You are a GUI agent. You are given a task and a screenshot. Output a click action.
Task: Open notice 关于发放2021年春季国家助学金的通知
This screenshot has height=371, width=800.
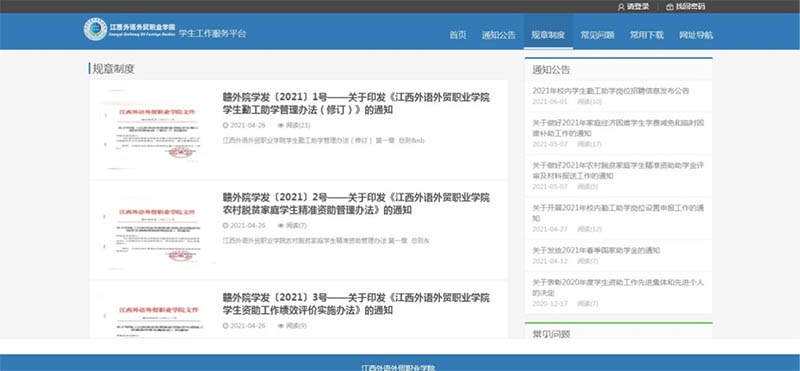coord(596,251)
